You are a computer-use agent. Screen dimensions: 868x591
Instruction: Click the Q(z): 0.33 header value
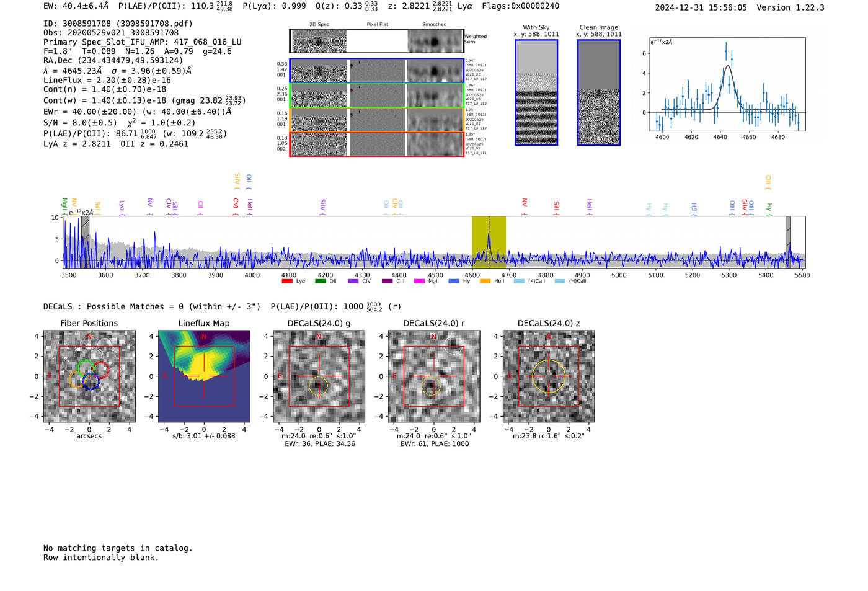click(347, 6)
